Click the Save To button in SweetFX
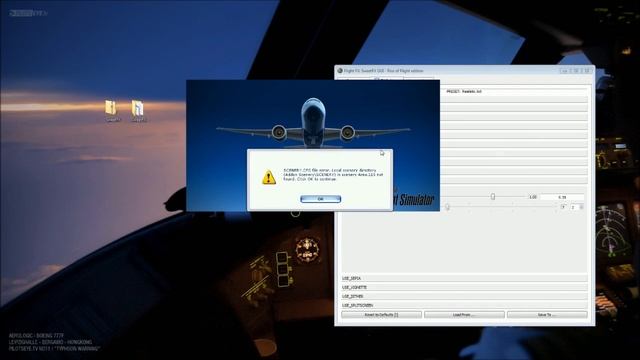640x360 pixels. tap(547, 315)
